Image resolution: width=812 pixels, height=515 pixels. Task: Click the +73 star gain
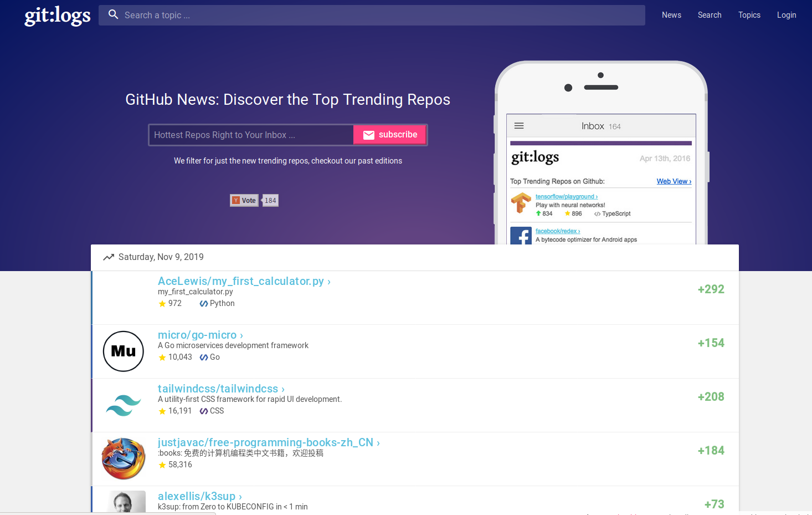(715, 504)
